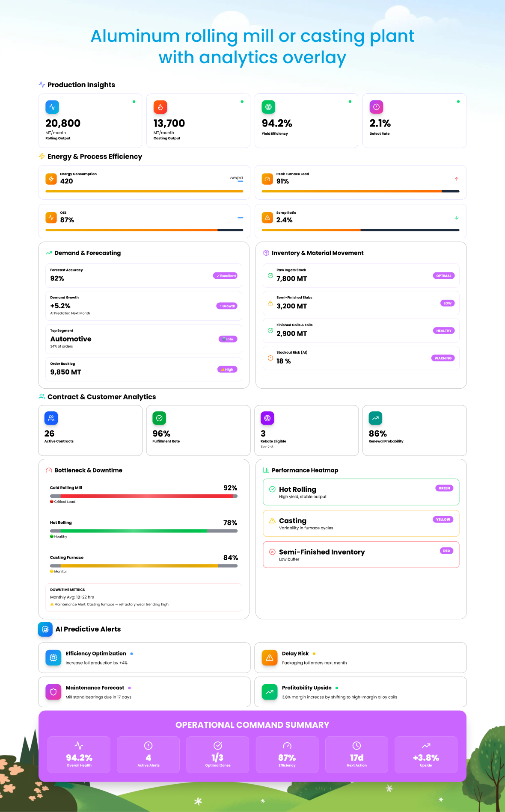Click the Maintenance Forecast shield icon
The height and width of the screenshot is (812, 505).
53,692
